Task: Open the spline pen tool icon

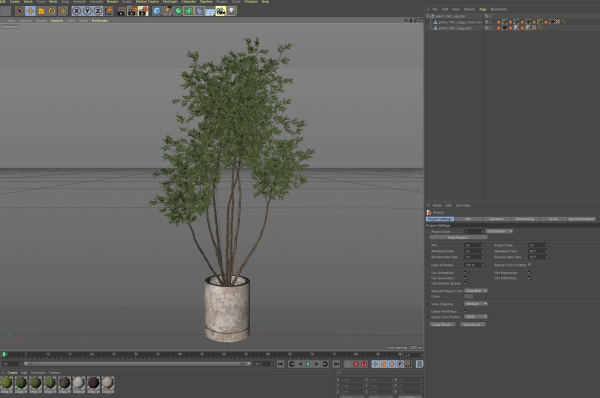Action: (x=167, y=11)
